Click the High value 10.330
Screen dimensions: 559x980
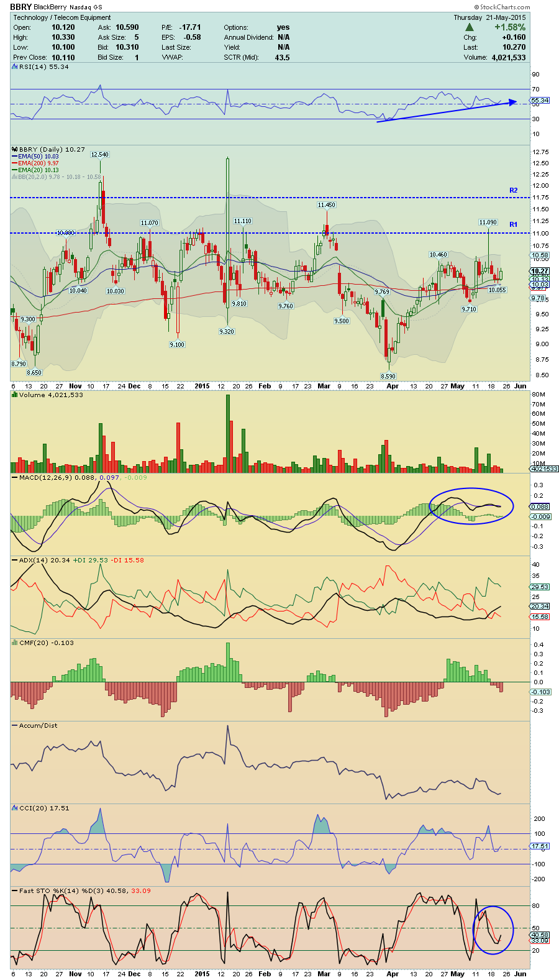click(x=63, y=37)
